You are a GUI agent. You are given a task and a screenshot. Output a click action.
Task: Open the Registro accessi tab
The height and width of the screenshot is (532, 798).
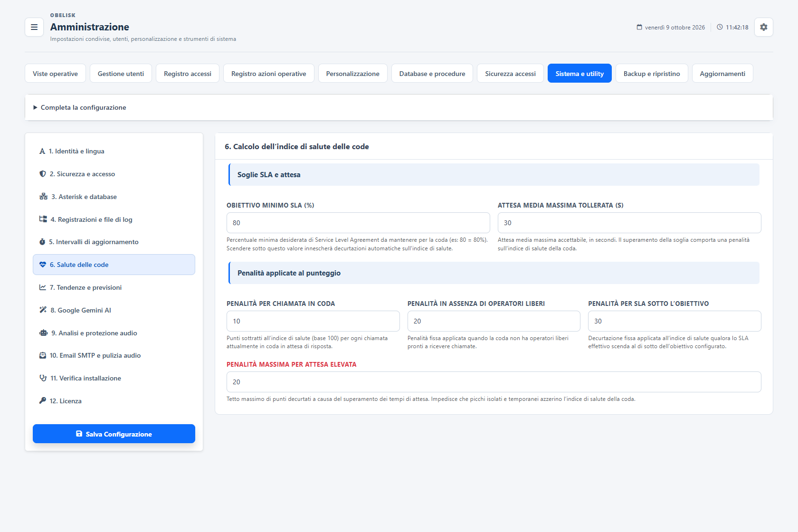(x=188, y=74)
